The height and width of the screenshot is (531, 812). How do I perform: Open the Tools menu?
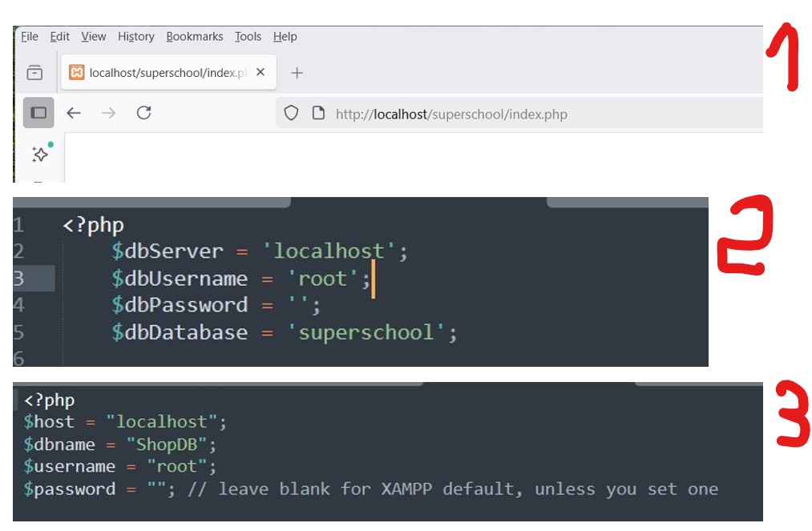pos(248,37)
